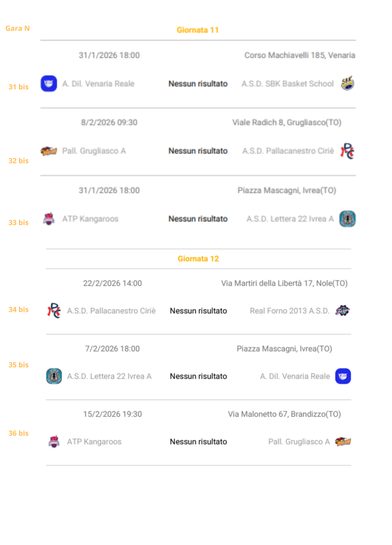
Task: Click Pall. Grugliasco A logo in match 32 bis
Action: tap(48, 151)
